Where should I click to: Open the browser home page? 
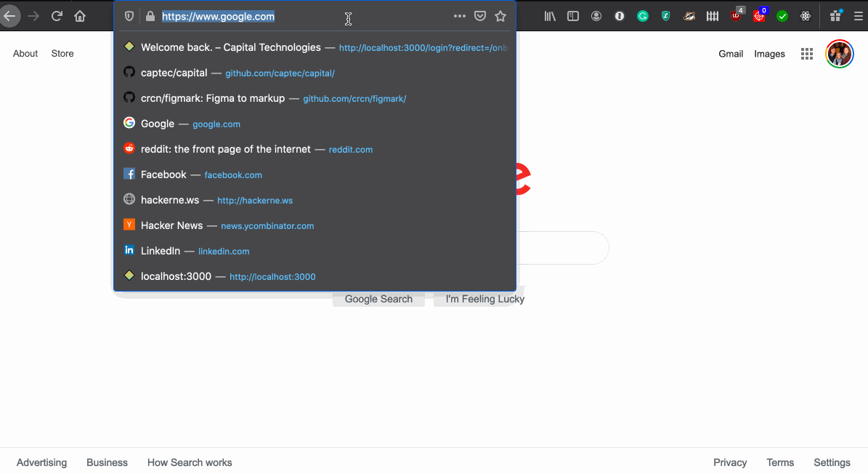80,16
